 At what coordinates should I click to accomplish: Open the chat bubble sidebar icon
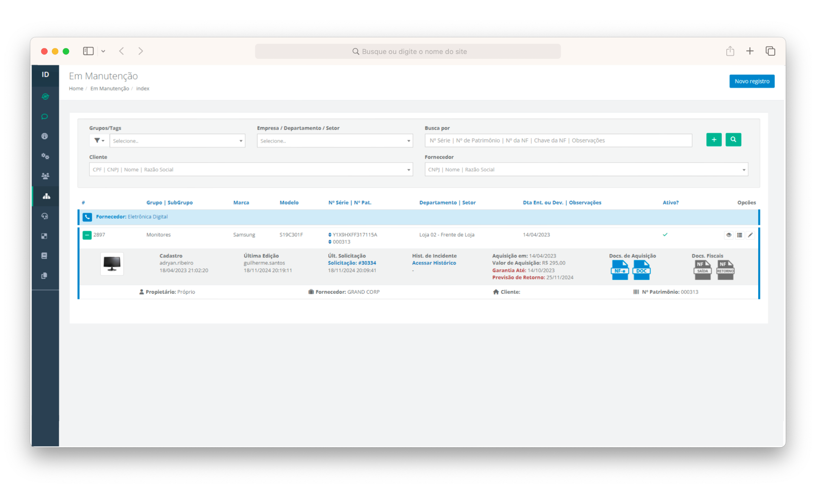pyautogui.click(x=45, y=116)
